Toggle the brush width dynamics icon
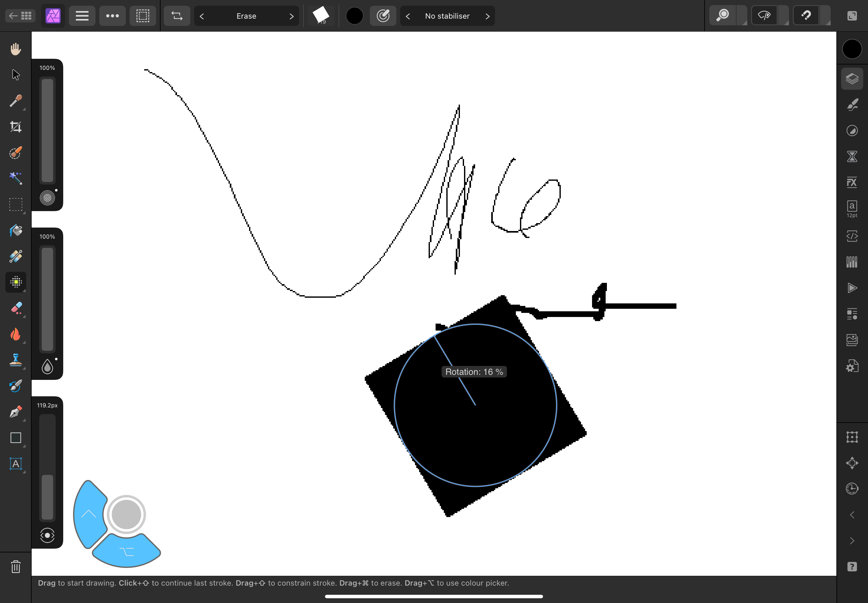868x603 pixels. tap(47, 535)
